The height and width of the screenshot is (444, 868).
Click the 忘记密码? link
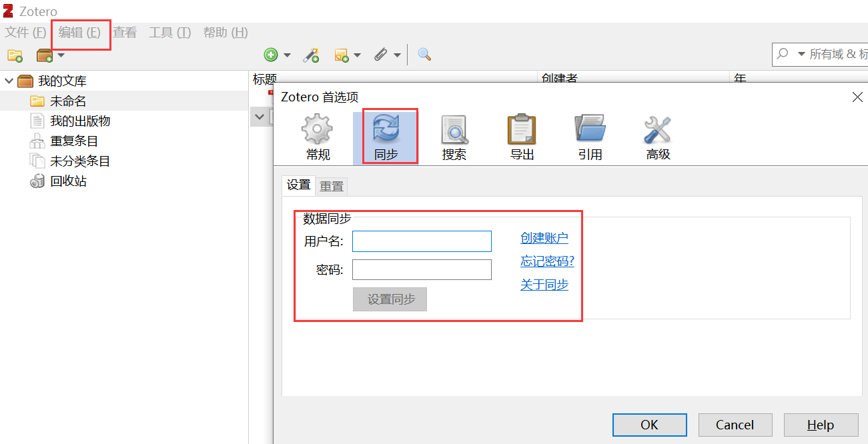pos(547,261)
